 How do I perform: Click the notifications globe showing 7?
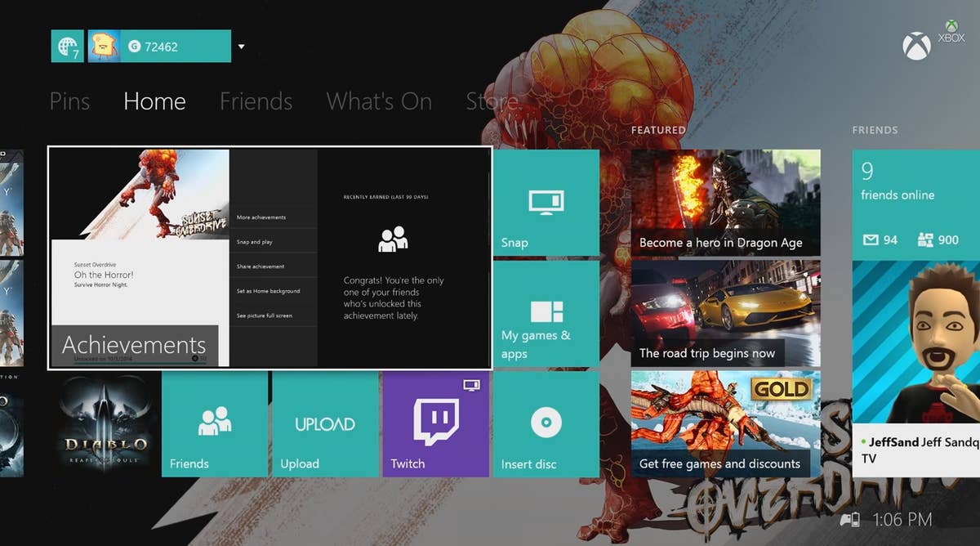pos(67,46)
